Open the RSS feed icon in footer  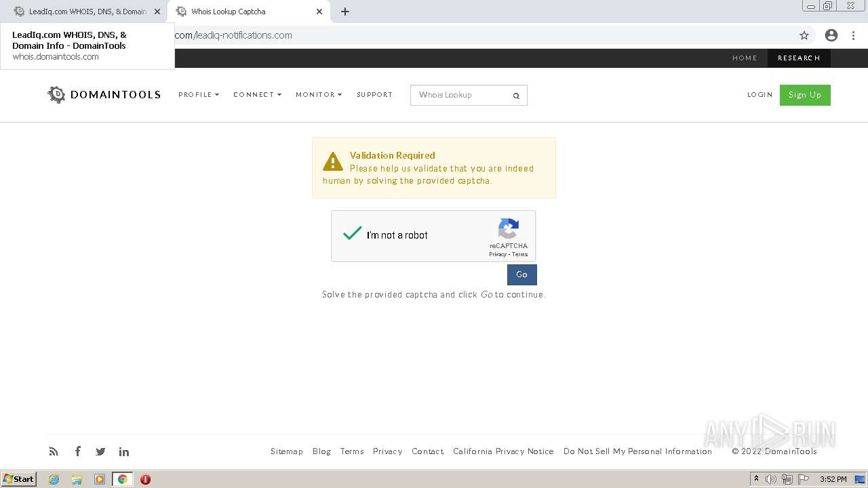pyautogui.click(x=54, y=451)
